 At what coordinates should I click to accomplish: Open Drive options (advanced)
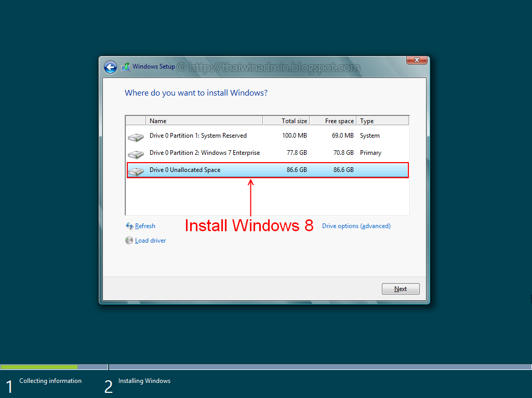click(x=356, y=226)
